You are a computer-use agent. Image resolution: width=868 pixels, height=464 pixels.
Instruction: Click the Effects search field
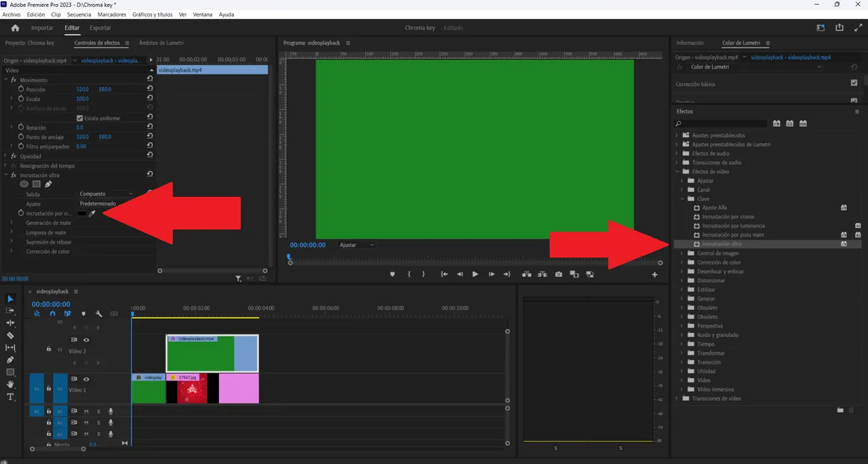[x=721, y=124]
